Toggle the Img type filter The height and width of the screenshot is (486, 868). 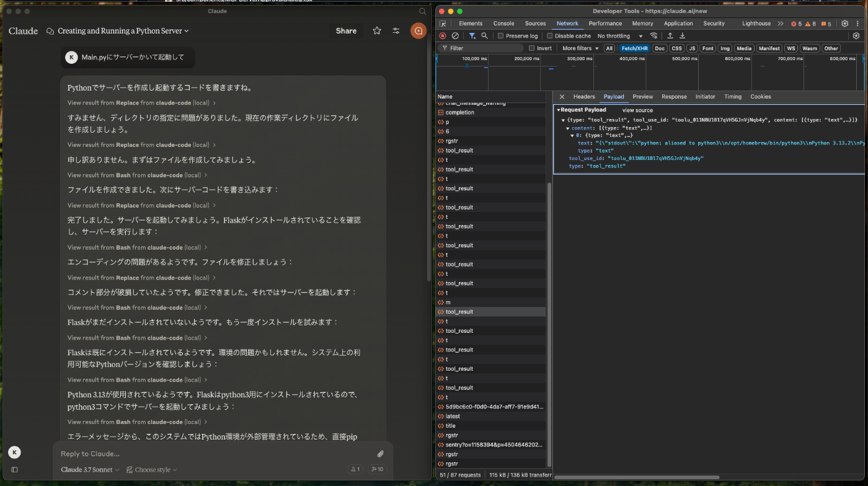tap(725, 48)
